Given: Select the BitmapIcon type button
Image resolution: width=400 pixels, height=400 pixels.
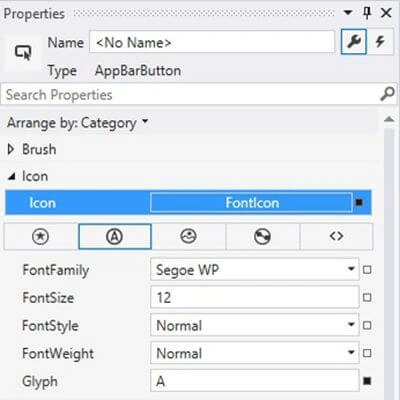Looking at the screenshot, I should click(188, 237).
